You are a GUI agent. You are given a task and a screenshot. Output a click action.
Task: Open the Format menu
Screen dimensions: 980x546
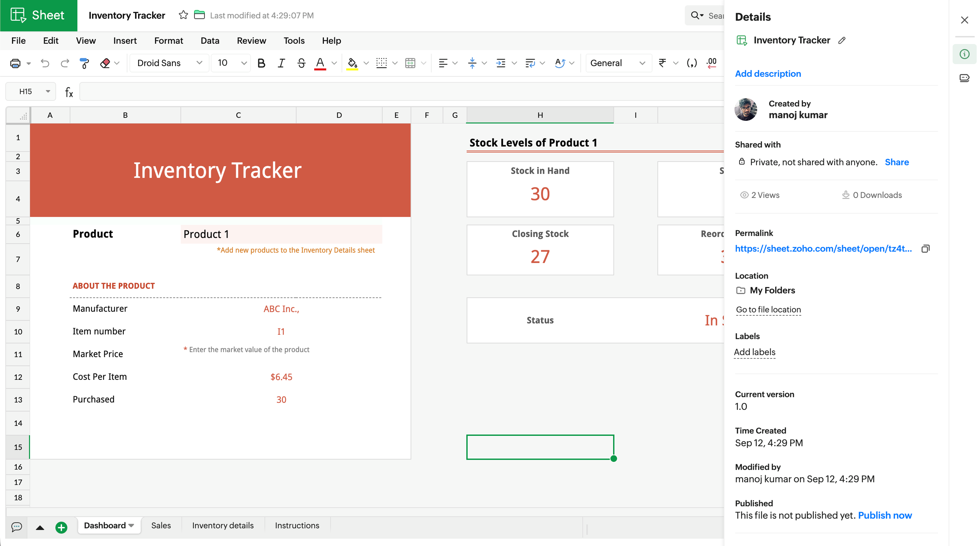coord(168,41)
